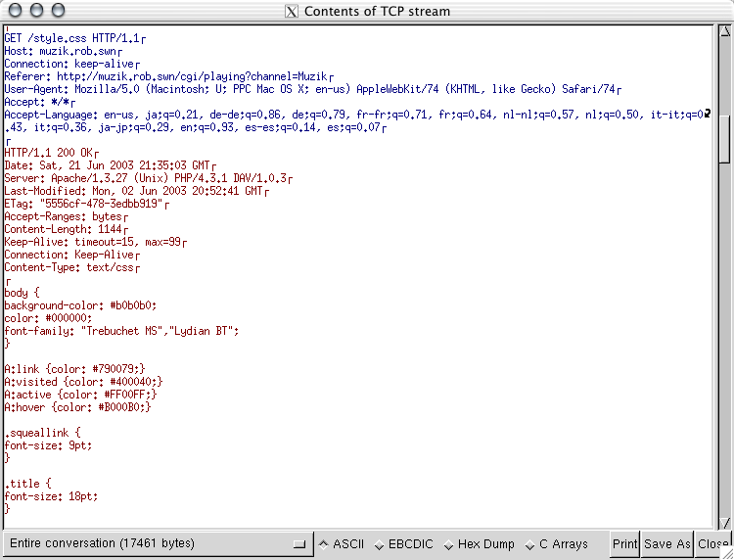The image size is (734, 560).
Task: Click Save As to export stream
Action: [667, 543]
